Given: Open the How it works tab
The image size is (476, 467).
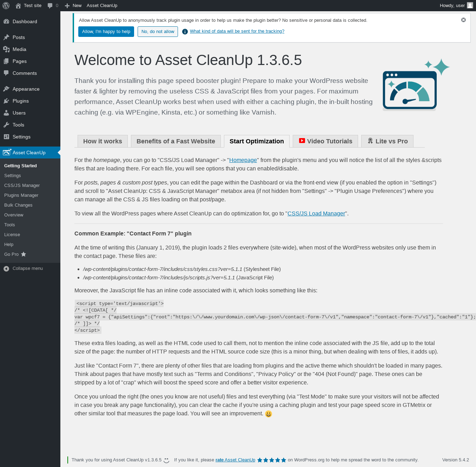Looking at the screenshot, I should click(x=103, y=141).
